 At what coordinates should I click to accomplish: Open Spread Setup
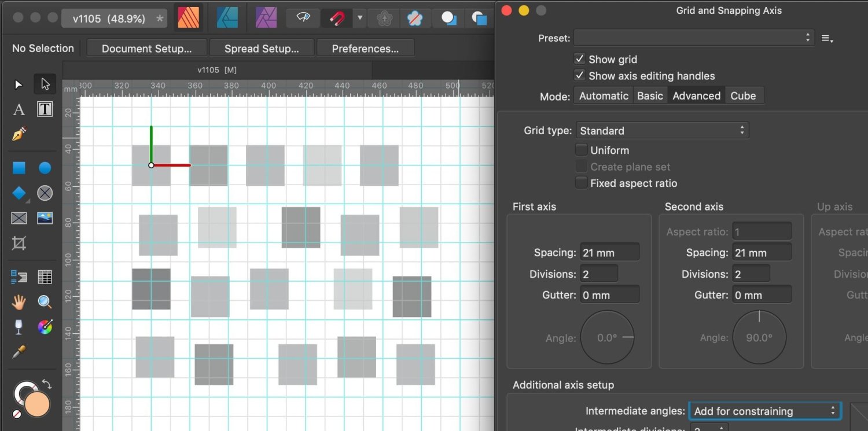coord(262,48)
